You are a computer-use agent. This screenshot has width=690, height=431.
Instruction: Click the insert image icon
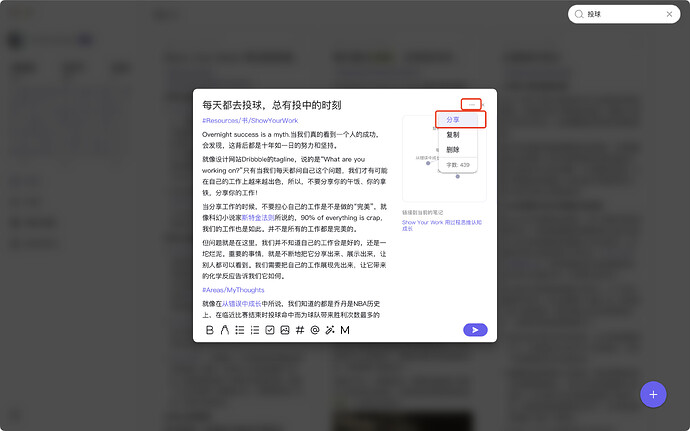tap(285, 330)
